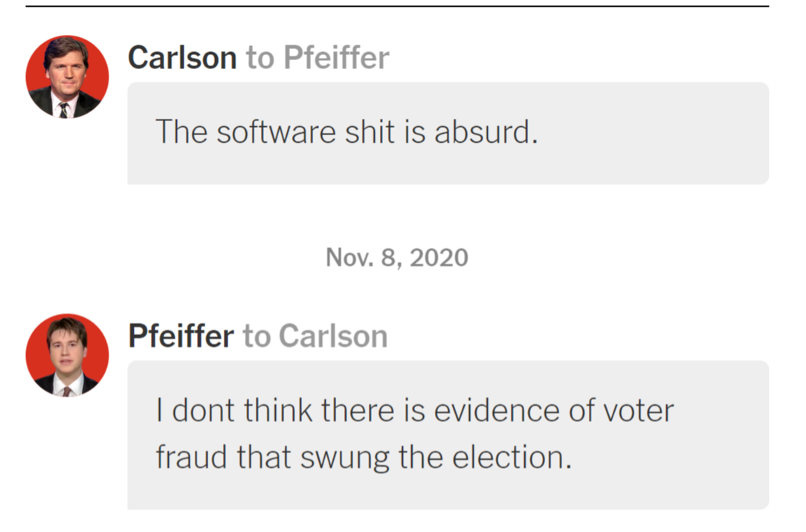Click the avatar beside the Carlson message
Image resolution: width=806 pixels, height=532 pixels.
click(x=68, y=77)
